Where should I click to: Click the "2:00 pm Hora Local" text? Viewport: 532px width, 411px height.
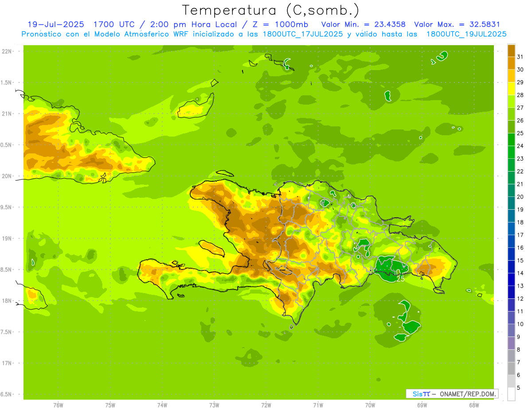coord(193,24)
